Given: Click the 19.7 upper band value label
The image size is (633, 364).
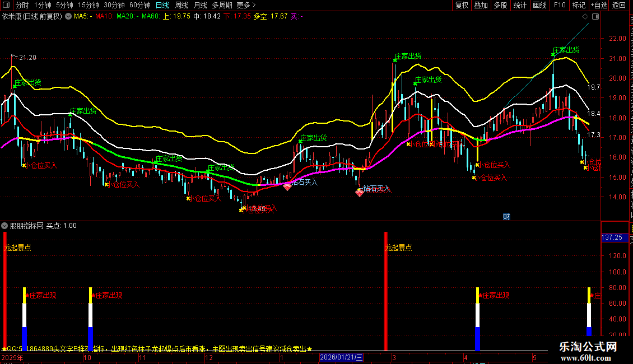Looking at the screenshot, I should (x=593, y=87).
